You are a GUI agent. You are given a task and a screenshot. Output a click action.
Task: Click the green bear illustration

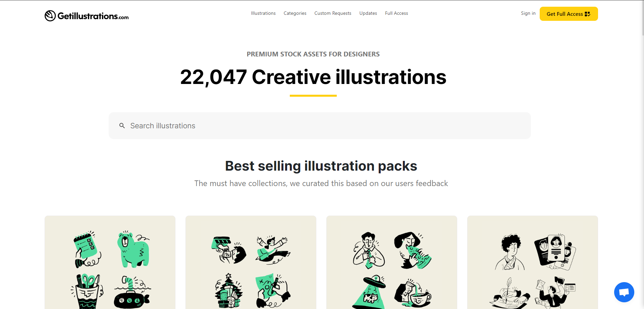point(133,250)
